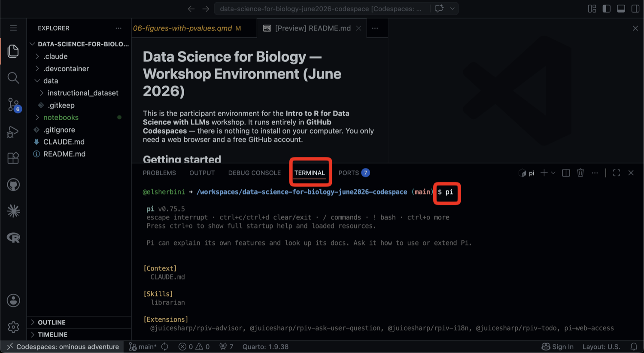Customize layout icon in title bar
644x353 pixels.
(592, 9)
